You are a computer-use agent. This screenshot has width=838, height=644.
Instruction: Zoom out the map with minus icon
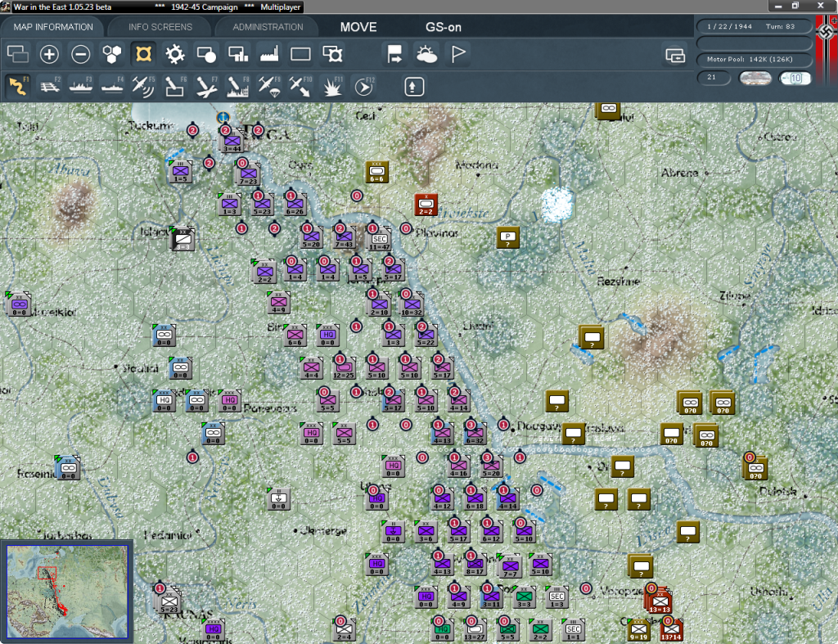[81, 54]
